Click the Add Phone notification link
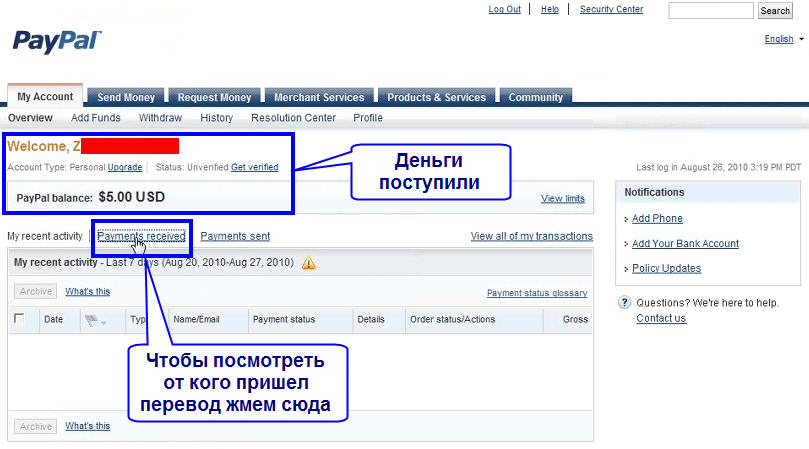809x449 pixels. (657, 218)
